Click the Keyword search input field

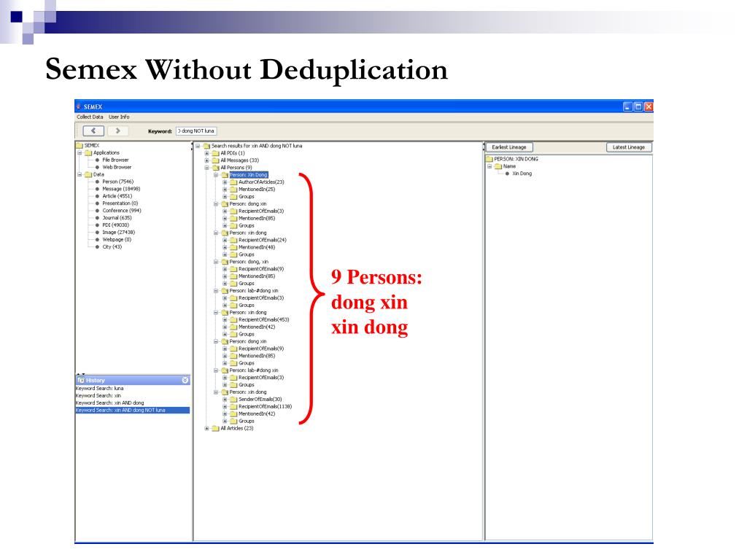(x=196, y=131)
